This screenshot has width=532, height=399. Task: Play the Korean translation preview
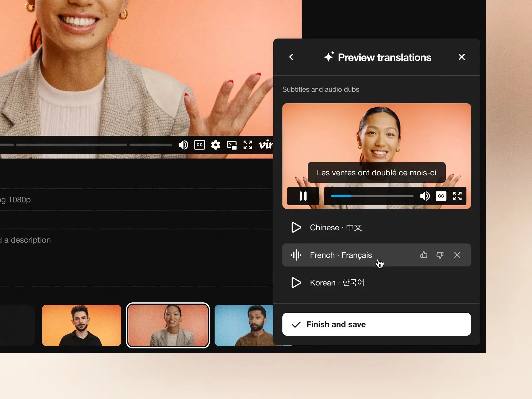point(296,283)
